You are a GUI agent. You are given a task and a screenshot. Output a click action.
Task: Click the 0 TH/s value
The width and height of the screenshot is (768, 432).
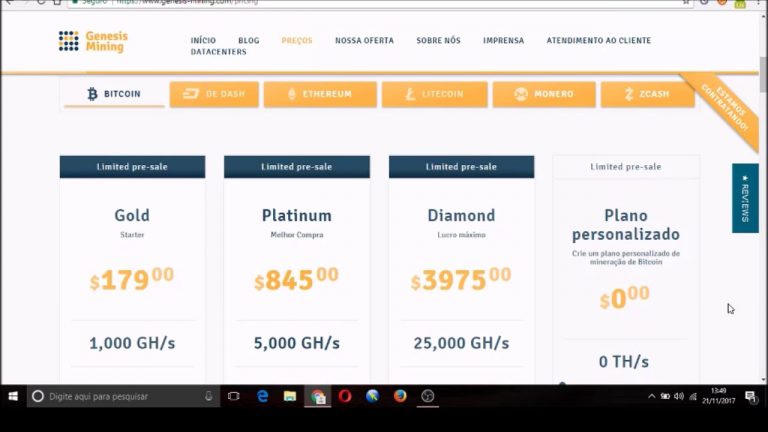624,362
